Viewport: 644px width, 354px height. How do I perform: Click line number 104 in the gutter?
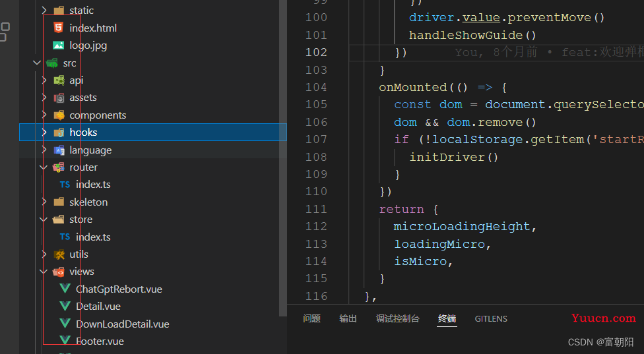[316, 88]
